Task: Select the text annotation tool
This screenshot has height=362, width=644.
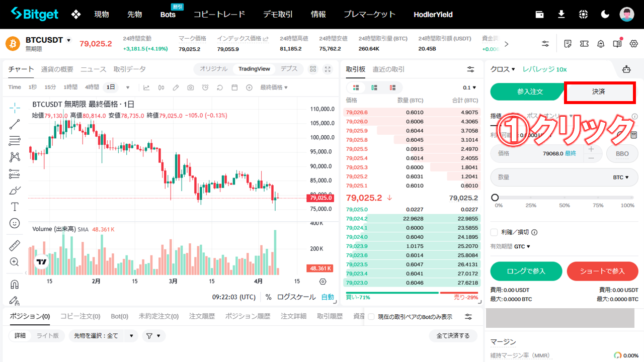Action: coord(14,206)
